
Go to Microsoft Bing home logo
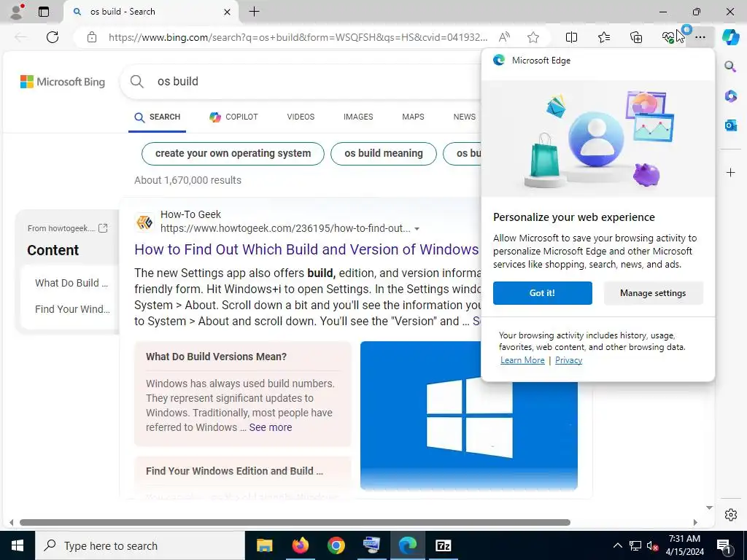pos(63,82)
